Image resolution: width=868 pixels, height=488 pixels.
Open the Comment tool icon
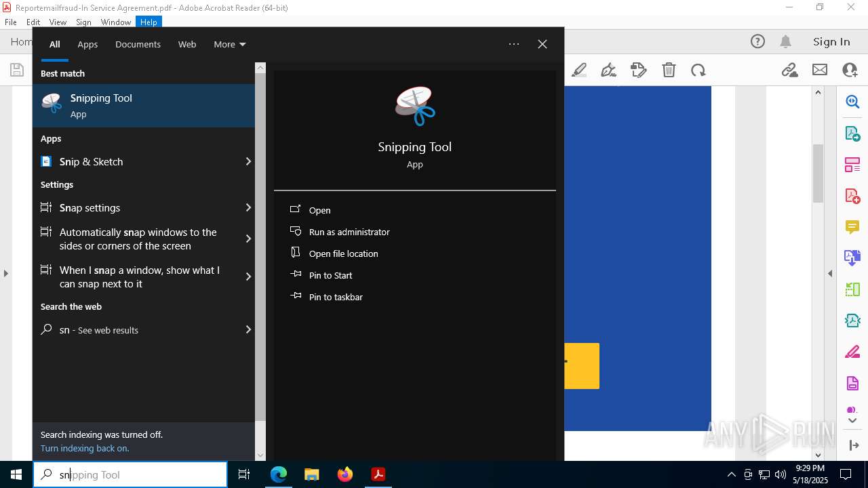coord(852,226)
